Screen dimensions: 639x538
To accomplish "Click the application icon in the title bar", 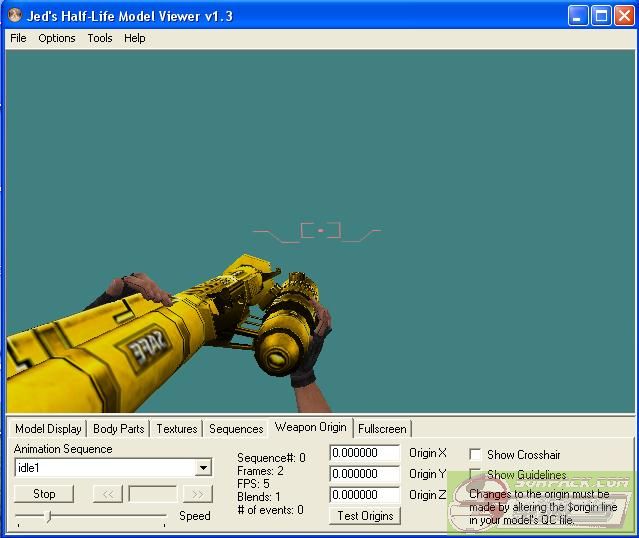I will pos(15,15).
